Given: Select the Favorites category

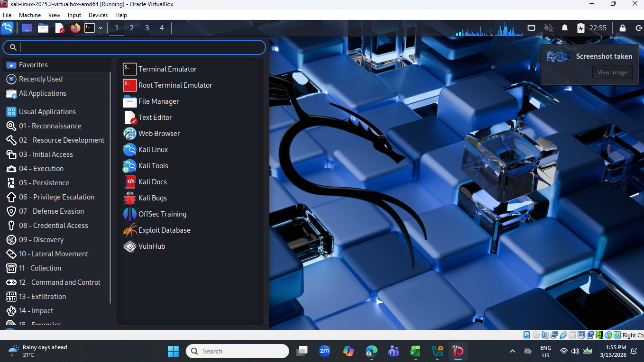Looking at the screenshot, I should (x=57, y=65).
